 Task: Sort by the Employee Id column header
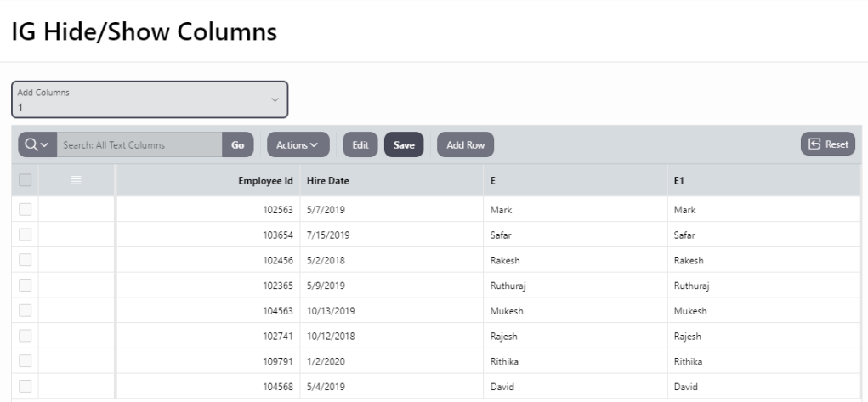(x=266, y=180)
